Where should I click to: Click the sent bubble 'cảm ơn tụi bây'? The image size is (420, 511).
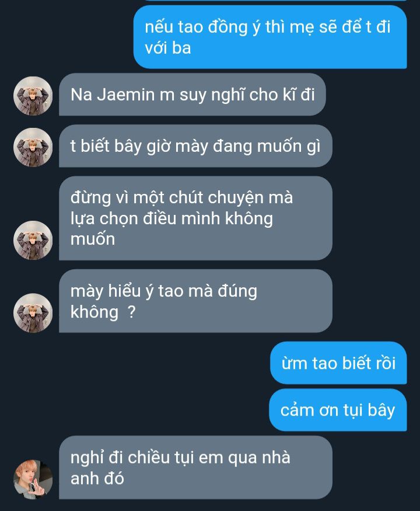tap(338, 410)
